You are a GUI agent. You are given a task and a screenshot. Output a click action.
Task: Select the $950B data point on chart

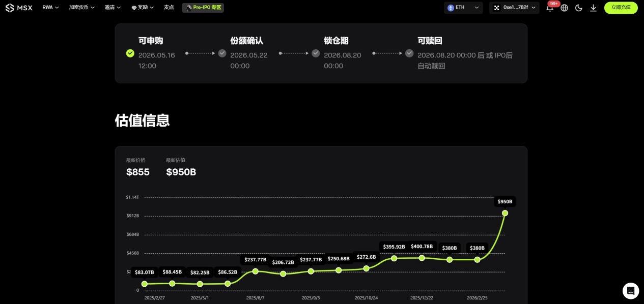click(x=505, y=213)
